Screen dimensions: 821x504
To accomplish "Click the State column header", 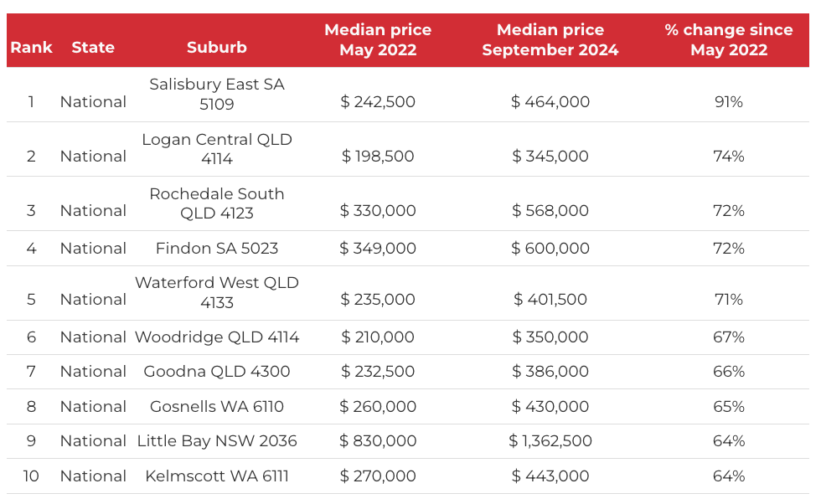I will 93,48.
